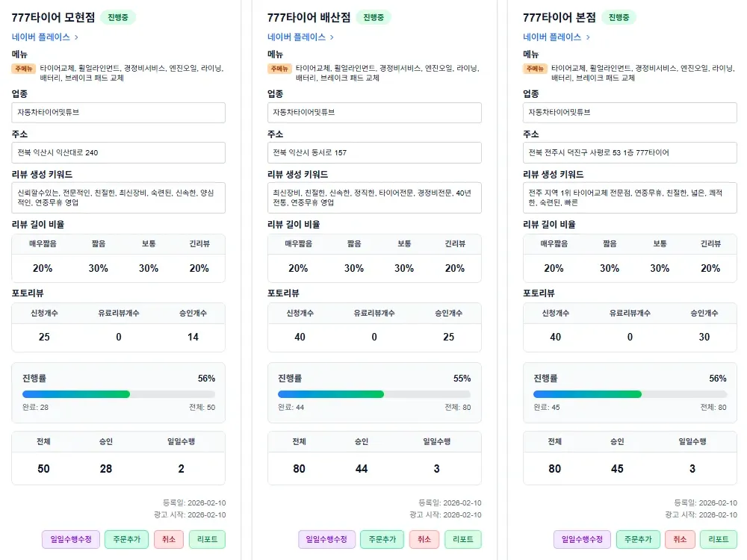Screen dimensions: 747x560
Task: Expand the chevron beside 본점 네이버 플레이스
Action: click(x=589, y=36)
